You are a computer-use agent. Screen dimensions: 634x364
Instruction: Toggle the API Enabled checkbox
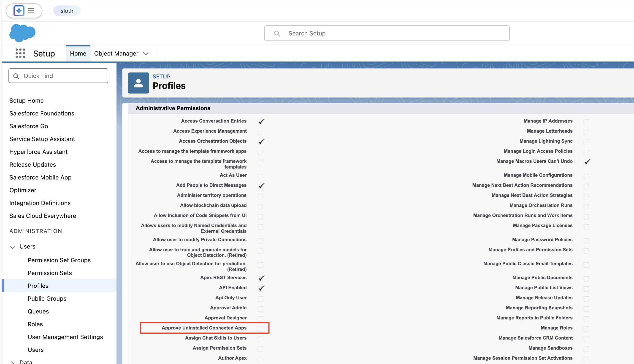[x=261, y=288]
